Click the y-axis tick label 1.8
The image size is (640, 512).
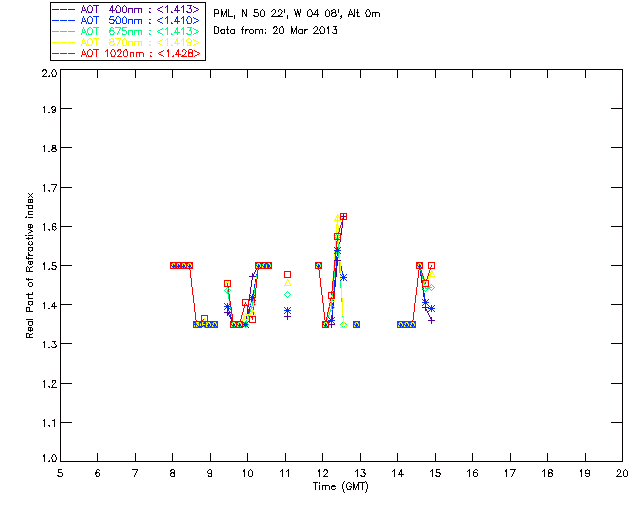49,148
